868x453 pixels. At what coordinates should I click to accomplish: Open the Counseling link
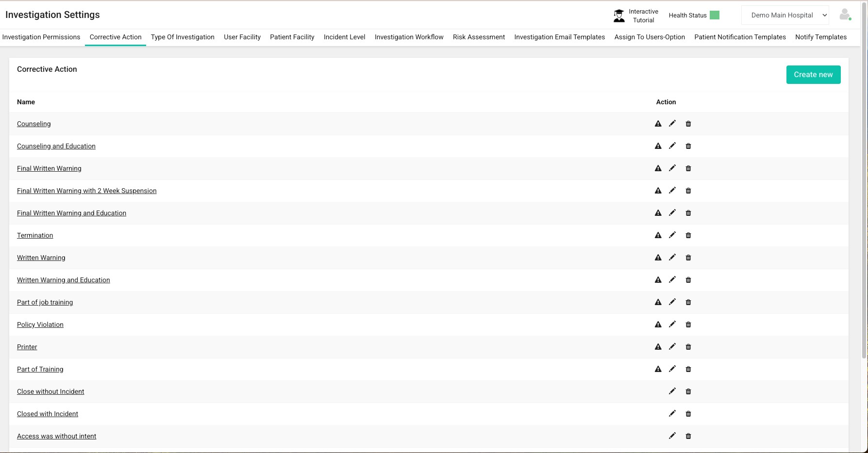(34, 124)
